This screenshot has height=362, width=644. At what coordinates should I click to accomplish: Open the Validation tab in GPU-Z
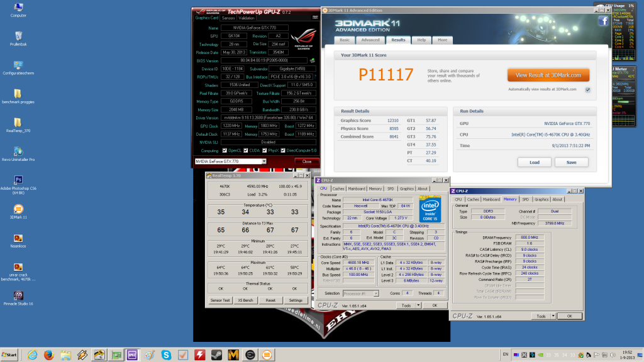(247, 18)
